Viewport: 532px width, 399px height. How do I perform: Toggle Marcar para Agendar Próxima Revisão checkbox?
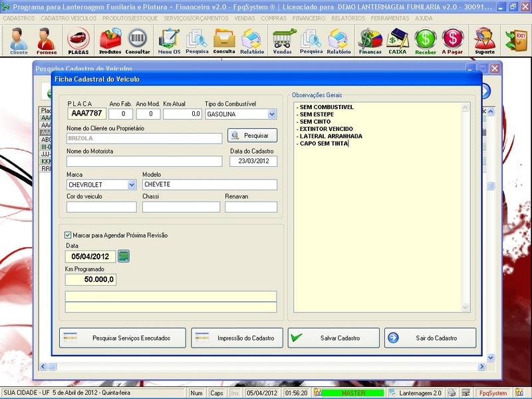click(x=68, y=235)
